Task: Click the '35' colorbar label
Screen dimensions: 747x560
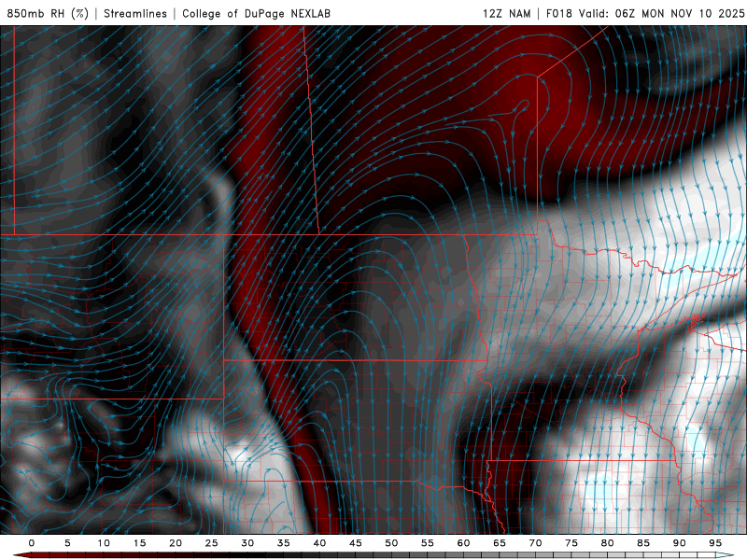Action: [284, 543]
